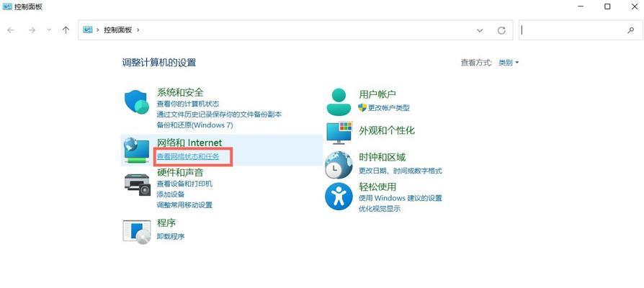Screen dimensions: 644x288
Task: Click the Programs (程序) icon
Action: (137, 232)
